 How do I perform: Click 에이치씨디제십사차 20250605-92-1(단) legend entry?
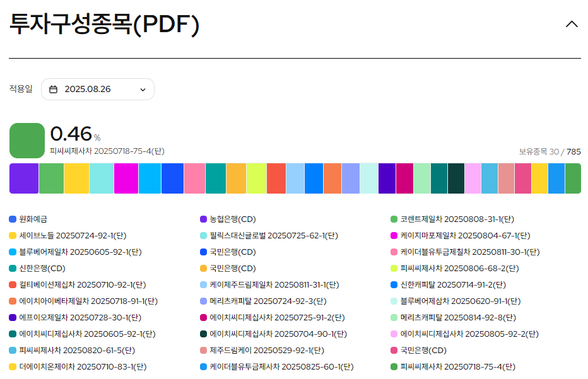[82, 334]
